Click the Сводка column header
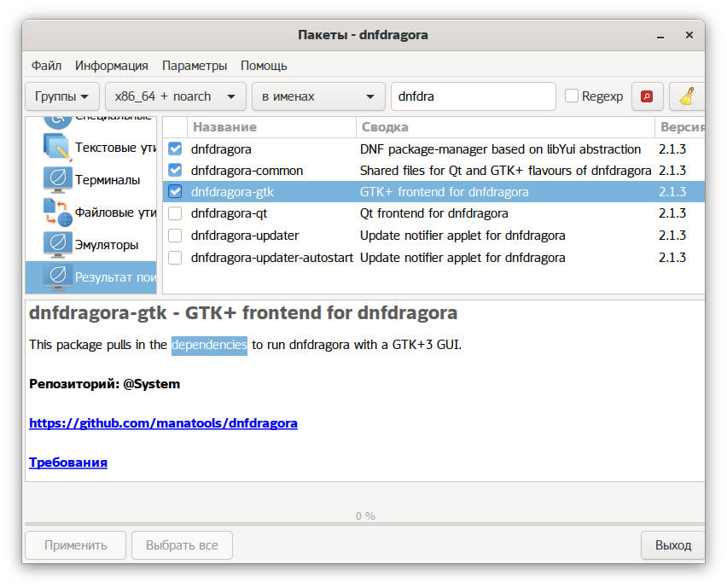The width and height of the screenshot is (727, 588). click(x=505, y=127)
